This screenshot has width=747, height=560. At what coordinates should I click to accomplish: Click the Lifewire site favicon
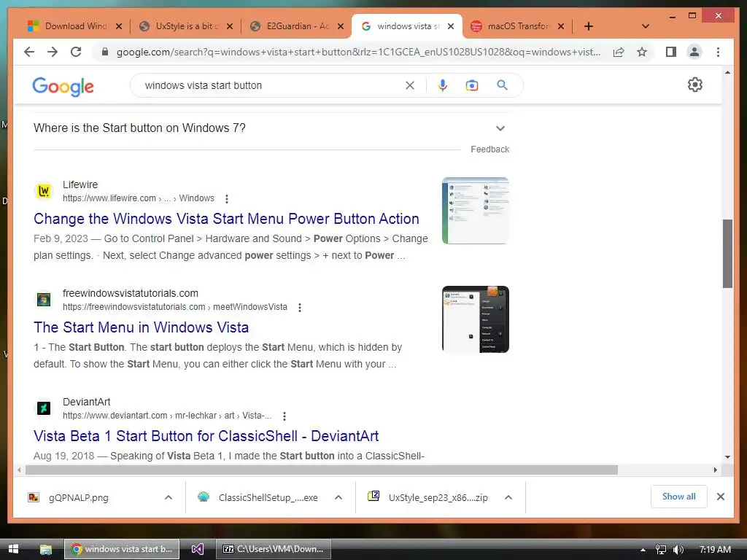pyautogui.click(x=44, y=191)
